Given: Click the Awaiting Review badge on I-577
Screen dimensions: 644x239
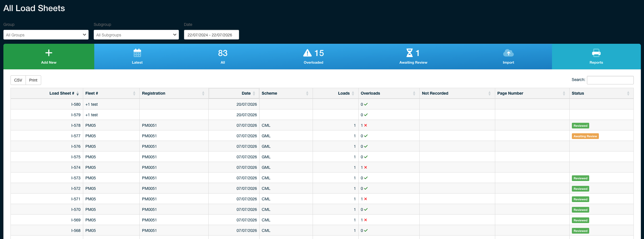Looking at the screenshot, I should (x=585, y=136).
